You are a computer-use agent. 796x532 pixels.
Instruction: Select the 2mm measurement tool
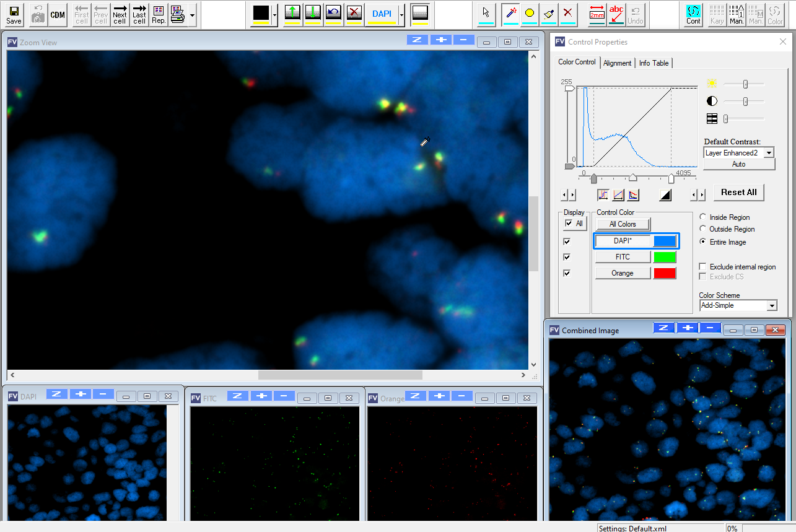point(597,15)
